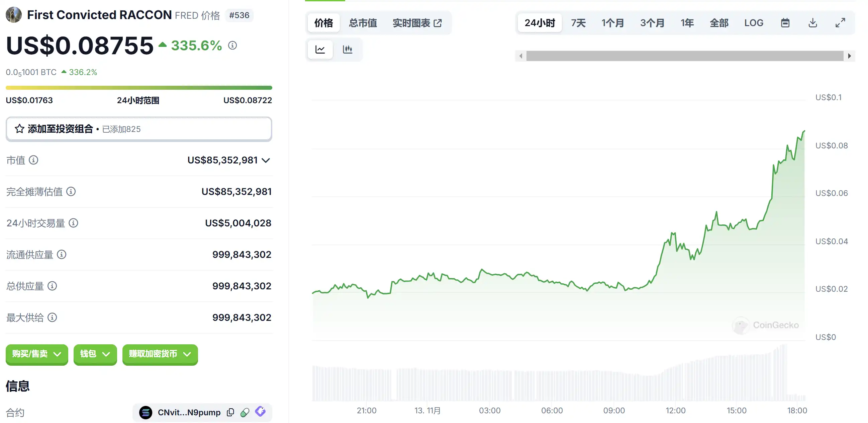
Task: Toggle LOG scale on chart
Action: pos(753,23)
